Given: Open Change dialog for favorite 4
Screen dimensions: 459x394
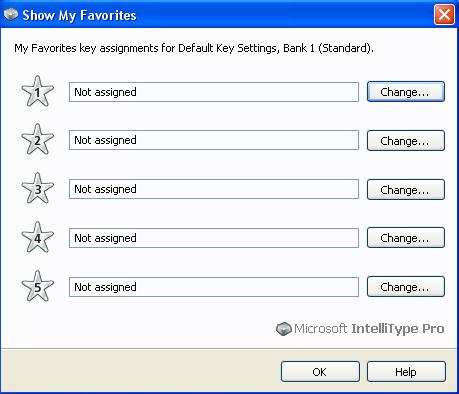Looking at the screenshot, I should click(x=406, y=238).
